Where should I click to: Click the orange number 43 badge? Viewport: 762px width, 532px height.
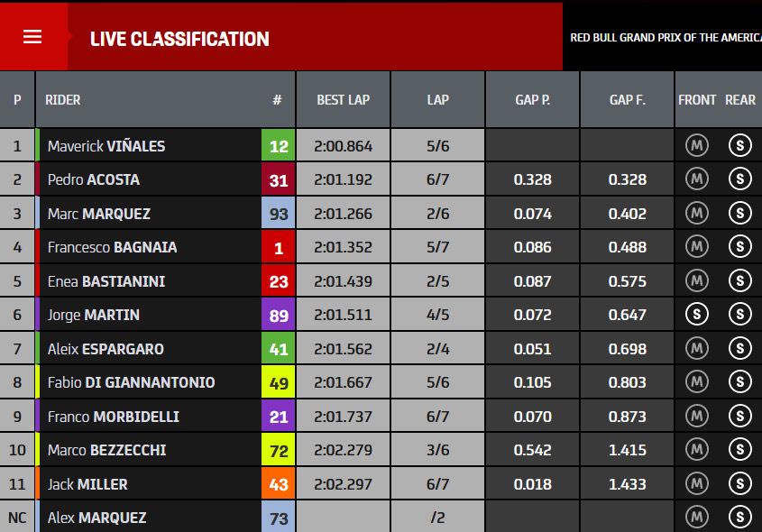[x=279, y=483]
